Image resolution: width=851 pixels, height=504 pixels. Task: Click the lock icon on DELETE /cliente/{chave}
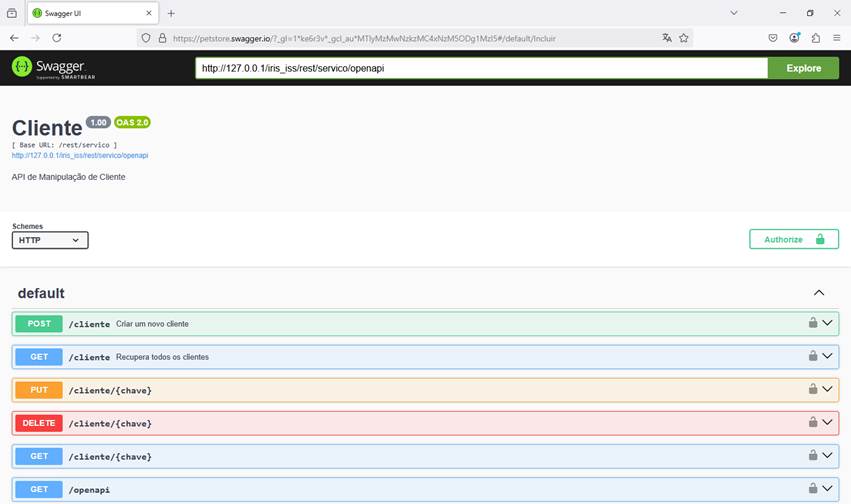[x=813, y=423]
